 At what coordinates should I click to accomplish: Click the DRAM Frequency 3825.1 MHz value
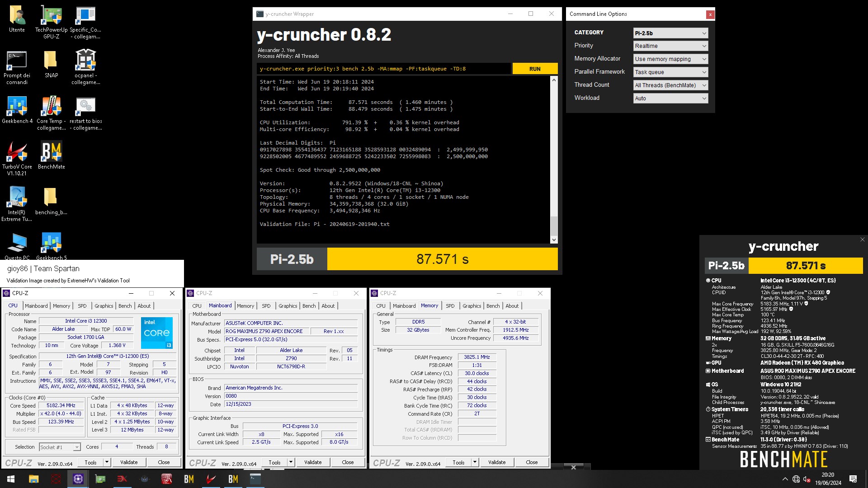pyautogui.click(x=477, y=357)
